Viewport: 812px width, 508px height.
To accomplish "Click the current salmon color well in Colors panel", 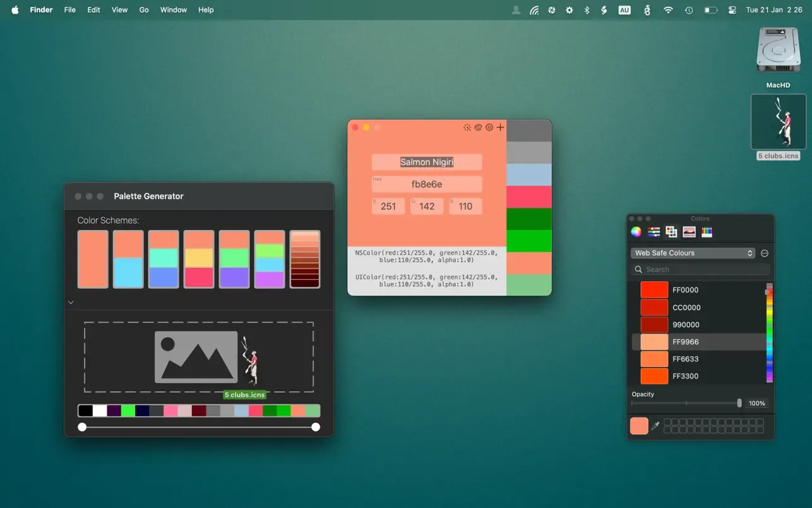I will coord(639,426).
